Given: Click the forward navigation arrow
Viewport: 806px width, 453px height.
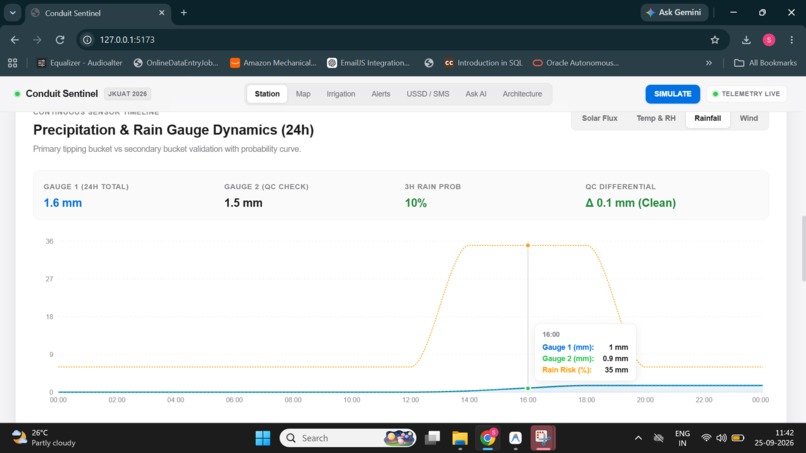Looking at the screenshot, I should click(x=37, y=40).
